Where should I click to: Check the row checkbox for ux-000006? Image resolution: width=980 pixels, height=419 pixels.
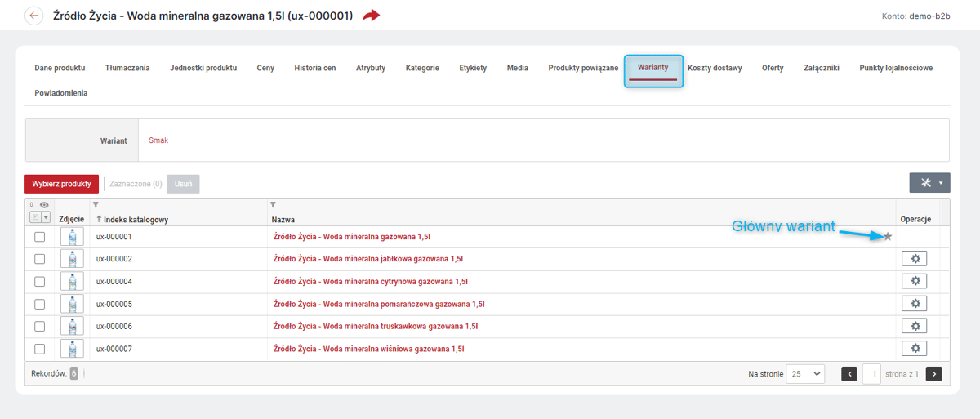(39, 327)
